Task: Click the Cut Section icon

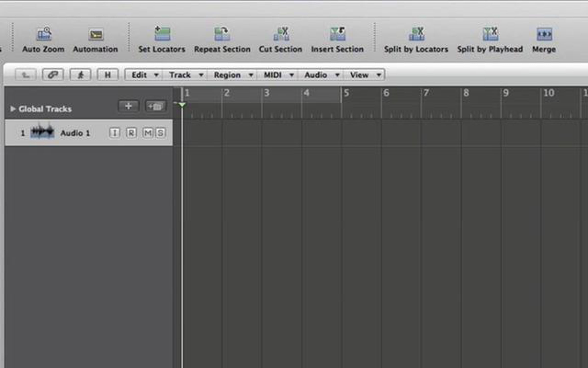Action: click(281, 34)
